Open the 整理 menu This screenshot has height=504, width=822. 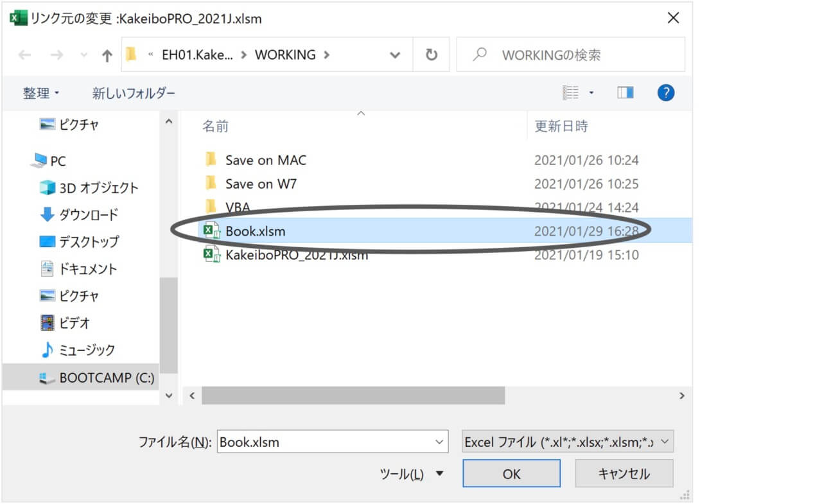(41, 93)
